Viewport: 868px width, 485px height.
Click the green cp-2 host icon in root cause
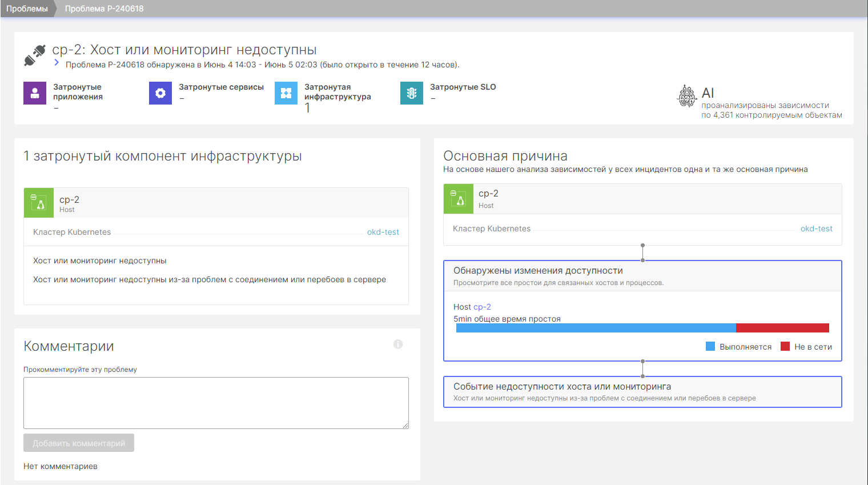pyautogui.click(x=459, y=199)
